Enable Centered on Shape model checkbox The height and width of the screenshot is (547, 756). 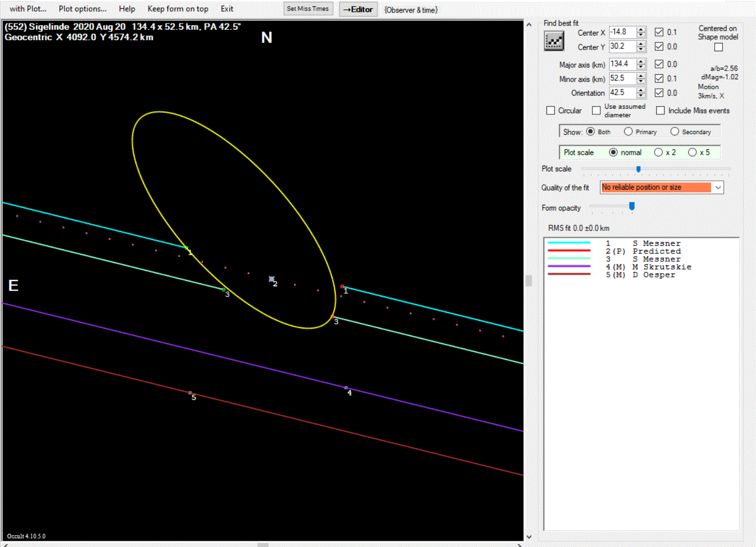pyautogui.click(x=718, y=47)
